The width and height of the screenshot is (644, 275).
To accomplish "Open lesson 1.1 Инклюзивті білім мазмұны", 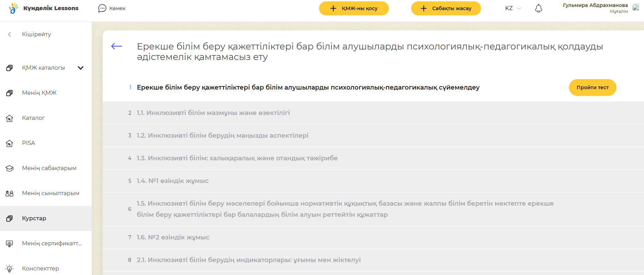I will point(213,113).
